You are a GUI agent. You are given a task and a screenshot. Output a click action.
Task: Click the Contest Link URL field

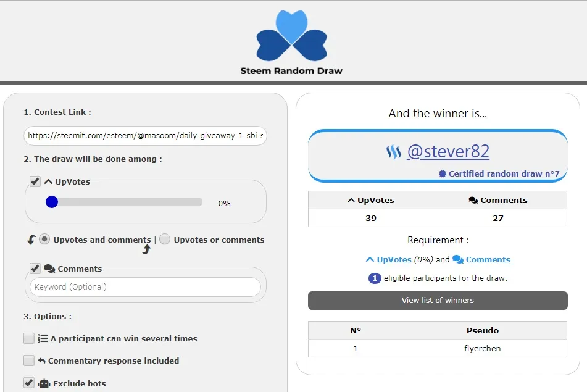click(x=145, y=136)
